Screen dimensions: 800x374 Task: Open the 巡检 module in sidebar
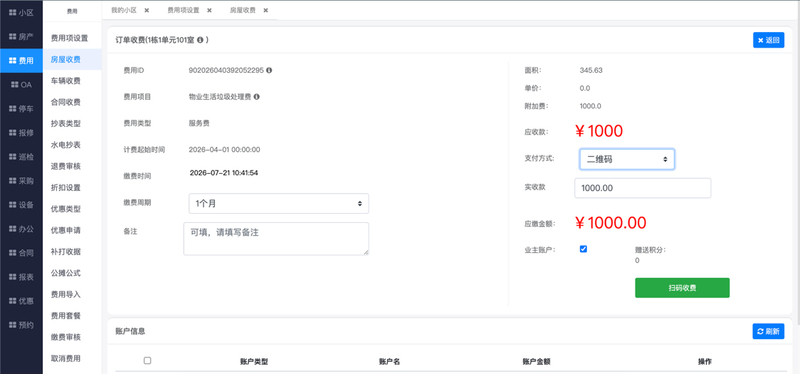[x=21, y=157]
